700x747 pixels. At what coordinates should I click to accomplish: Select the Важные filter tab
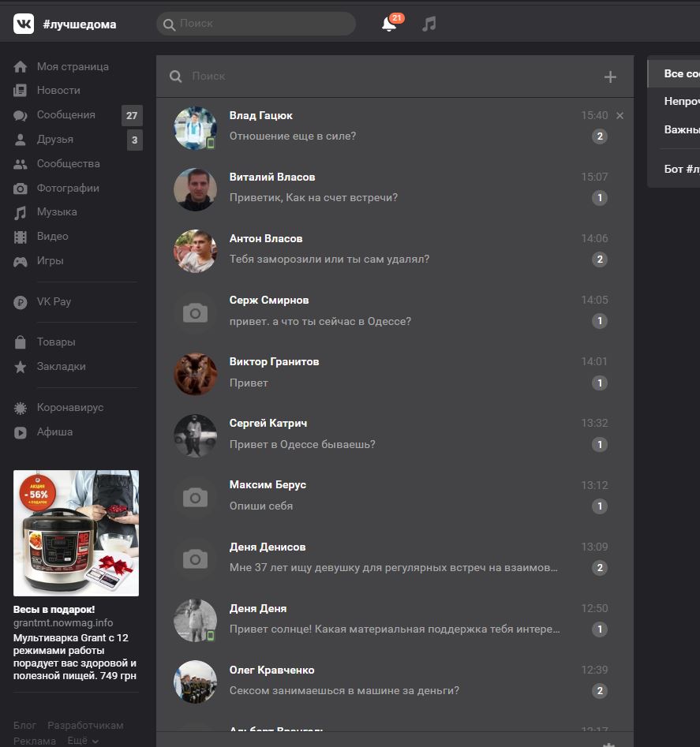click(x=680, y=129)
